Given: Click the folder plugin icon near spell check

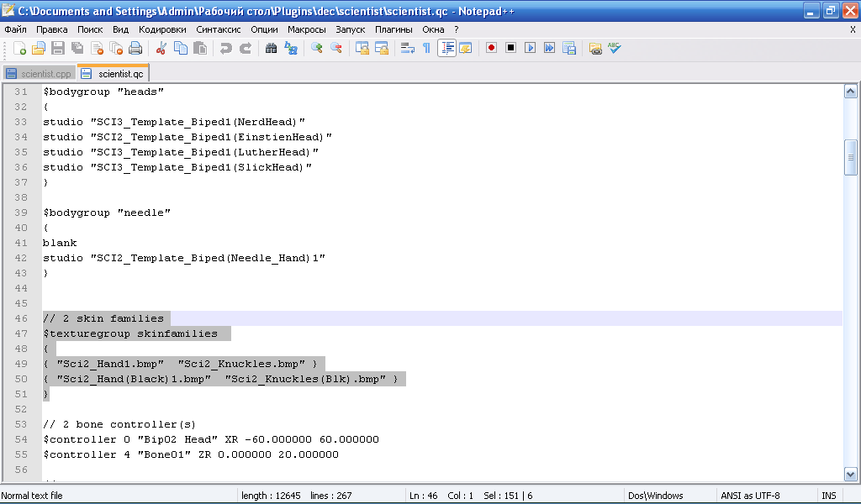Looking at the screenshot, I should tap(595, 48).
